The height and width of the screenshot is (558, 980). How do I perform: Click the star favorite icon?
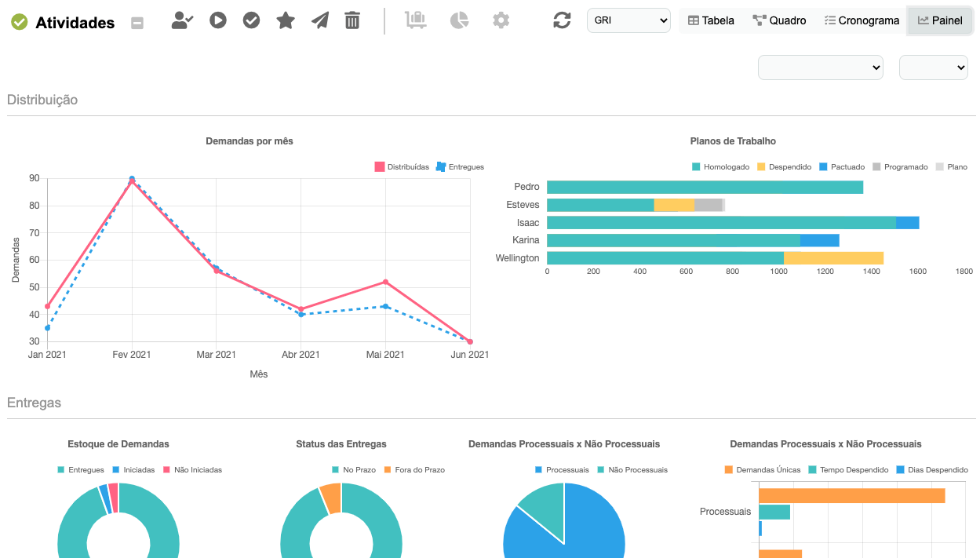[x=286, y=20]
